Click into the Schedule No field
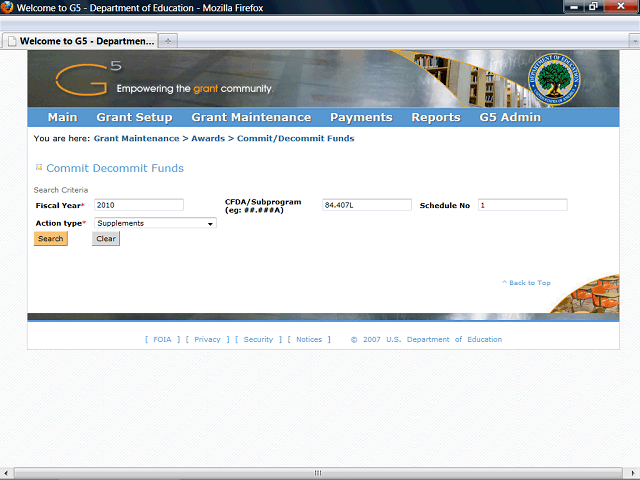The height and width of the screenshot is (480, 640). pos(522,205)
